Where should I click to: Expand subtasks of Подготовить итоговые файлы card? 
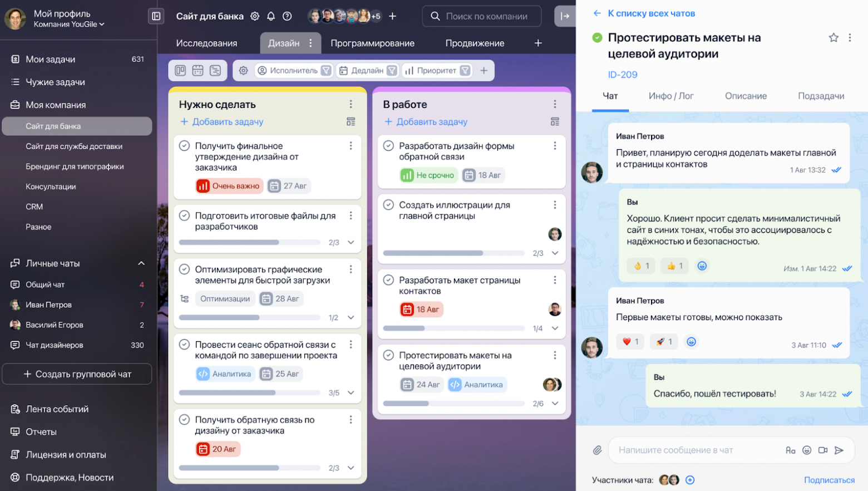[351, 242]
